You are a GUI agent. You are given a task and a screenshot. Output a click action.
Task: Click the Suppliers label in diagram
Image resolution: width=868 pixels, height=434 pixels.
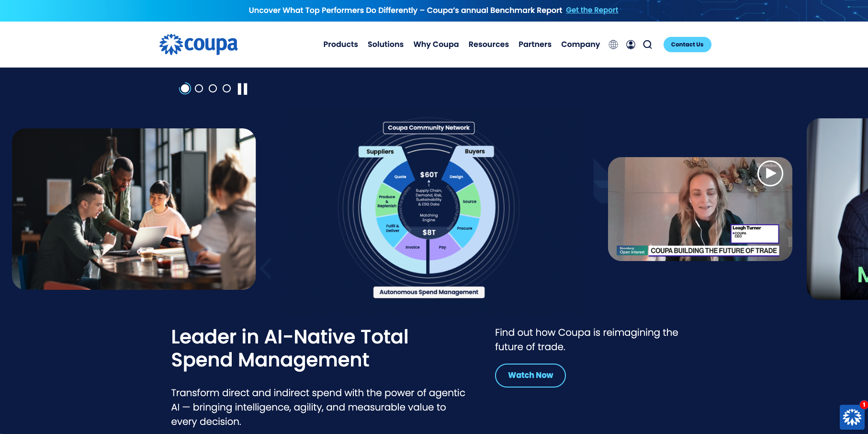(380, 152)
